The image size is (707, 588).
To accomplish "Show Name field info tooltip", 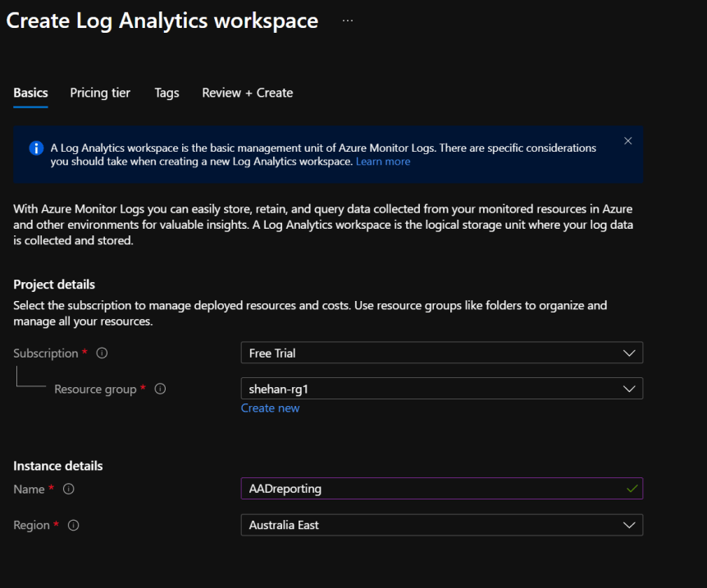I will (69, 489).
